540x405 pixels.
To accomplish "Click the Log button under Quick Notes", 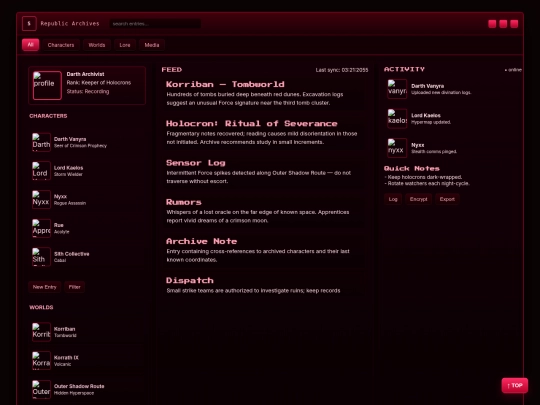I will [x=393, y=199].
